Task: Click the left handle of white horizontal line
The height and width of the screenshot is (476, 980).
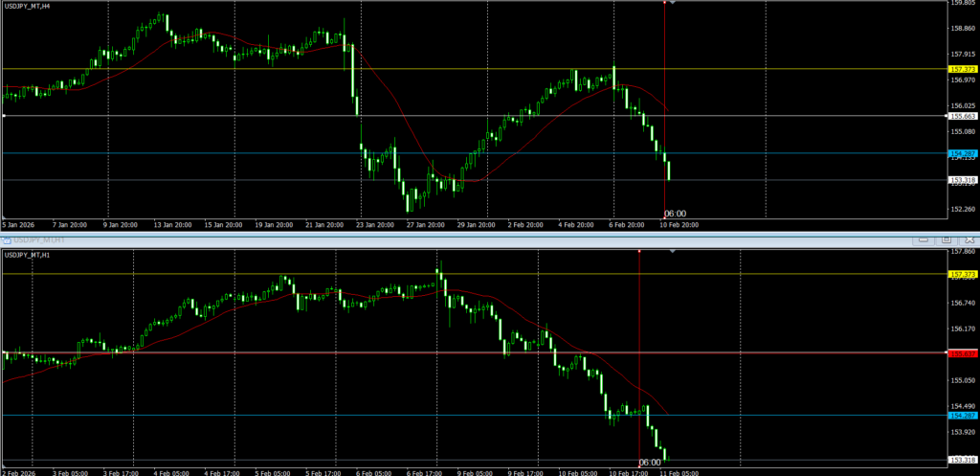Action: pos(4,116)
